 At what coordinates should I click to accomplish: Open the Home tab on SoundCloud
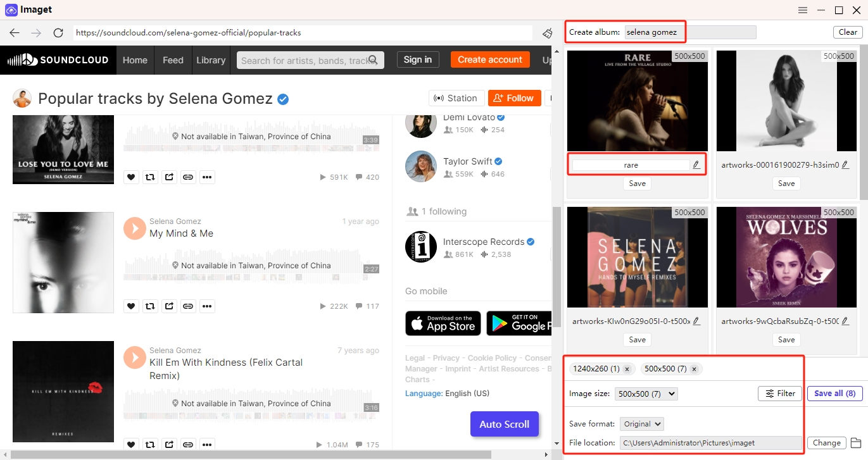point(135,60)
